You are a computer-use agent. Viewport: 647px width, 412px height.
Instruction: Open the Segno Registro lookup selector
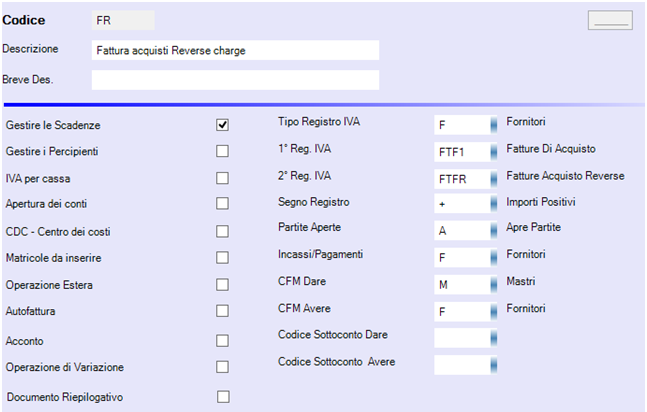[x=494, y=204]
